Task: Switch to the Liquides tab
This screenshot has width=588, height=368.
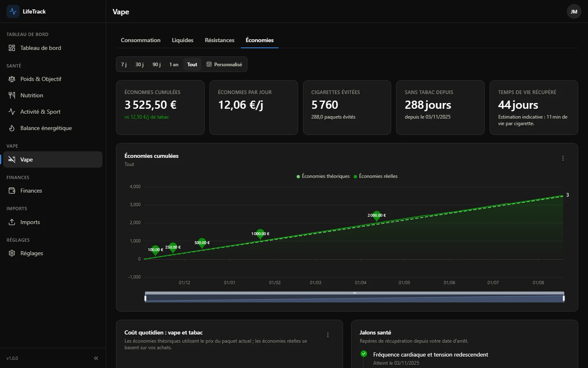Action: [x=183, y=40]
